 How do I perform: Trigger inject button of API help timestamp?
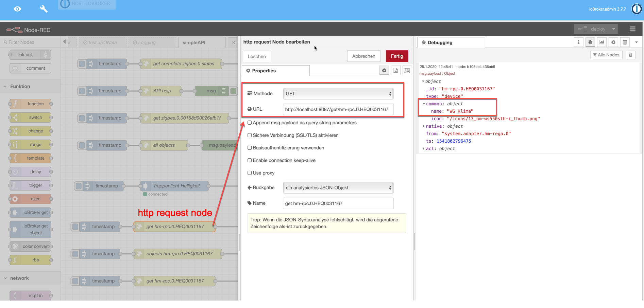(82, 91)
